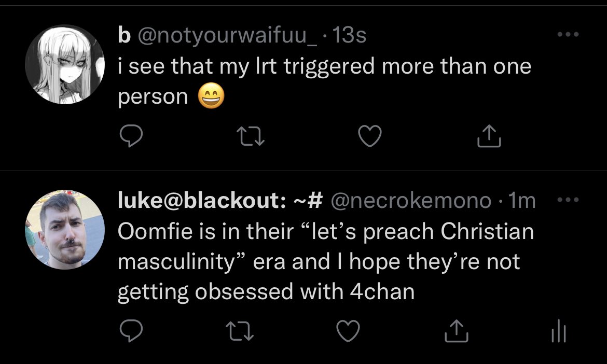
Task: Open tweet via the 1m timestamp
Action: point(522,201)
